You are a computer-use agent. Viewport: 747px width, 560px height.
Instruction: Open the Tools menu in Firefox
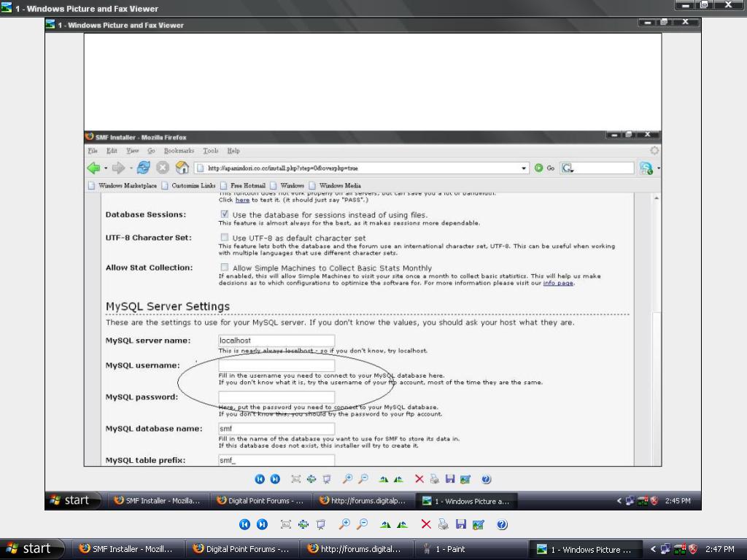[x=211, y=150]
